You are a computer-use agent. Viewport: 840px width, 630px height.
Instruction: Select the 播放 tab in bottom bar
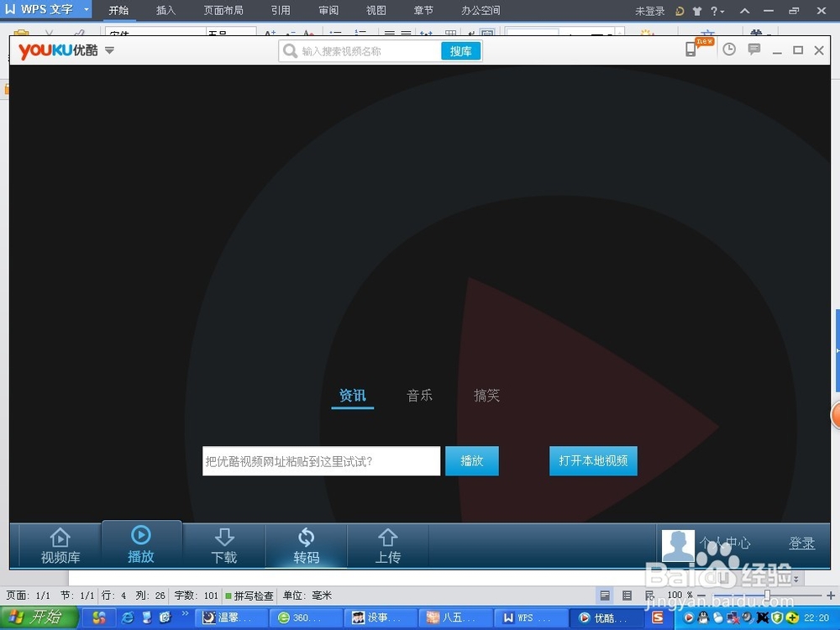(x=141, y=545)
